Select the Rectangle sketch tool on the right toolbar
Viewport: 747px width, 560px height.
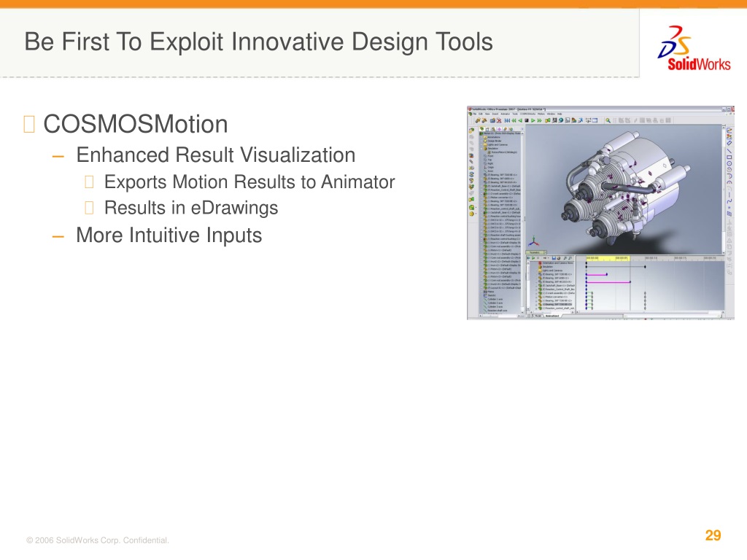tap(729, 157)
